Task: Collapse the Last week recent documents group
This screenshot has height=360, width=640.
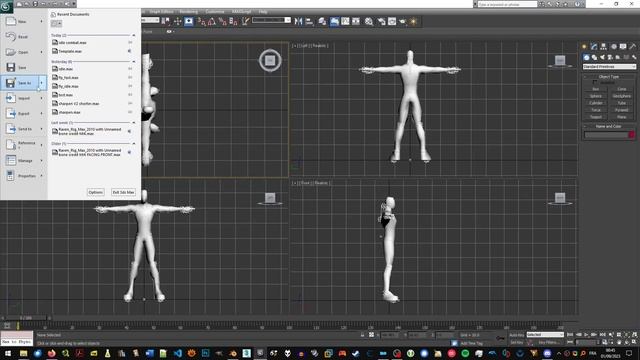Action: pos(133,122)
